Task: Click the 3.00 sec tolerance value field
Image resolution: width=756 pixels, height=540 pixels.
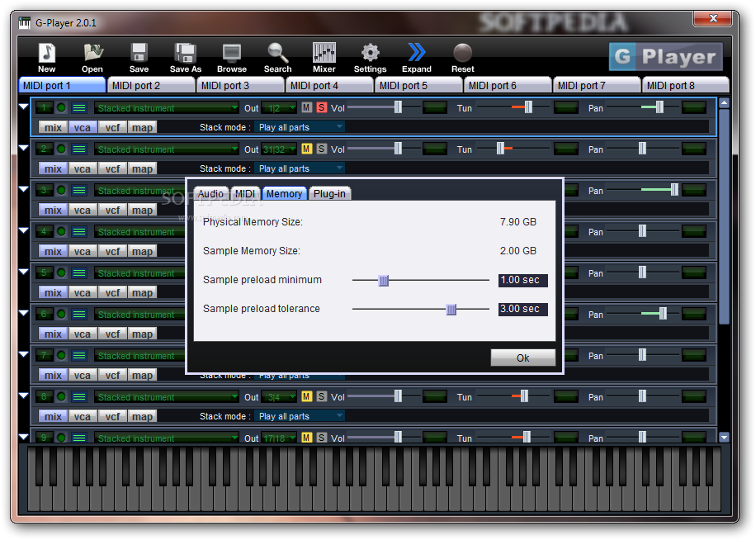Action: click(x=523, y=309)
